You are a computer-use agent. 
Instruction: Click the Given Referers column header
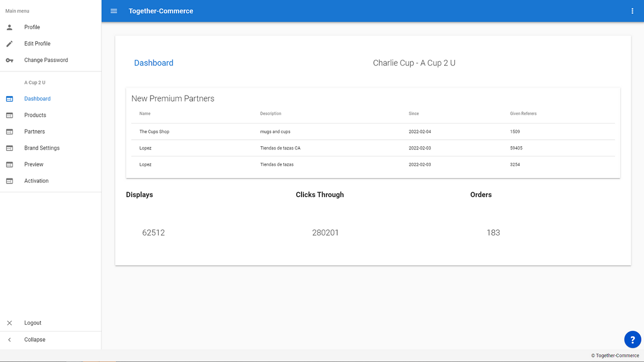(x=523, y=114)
